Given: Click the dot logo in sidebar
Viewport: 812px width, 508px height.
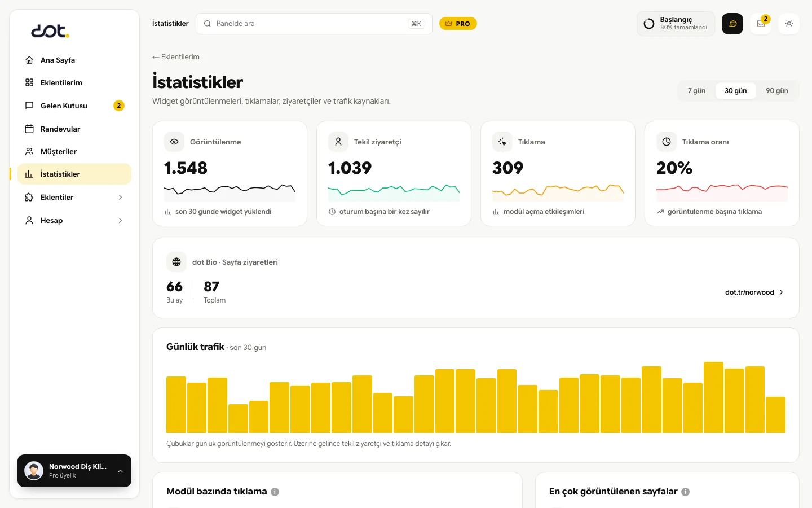Looking at the screenshot, I should [50, 31].
